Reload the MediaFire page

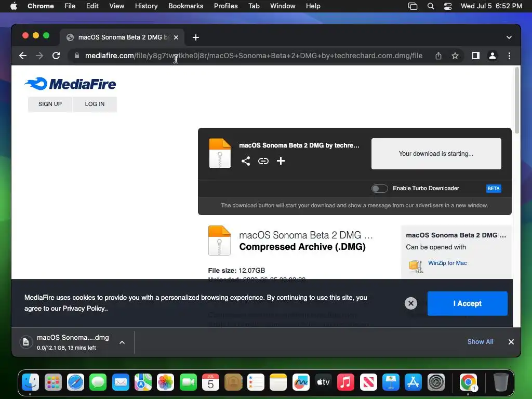click(56, 56)
